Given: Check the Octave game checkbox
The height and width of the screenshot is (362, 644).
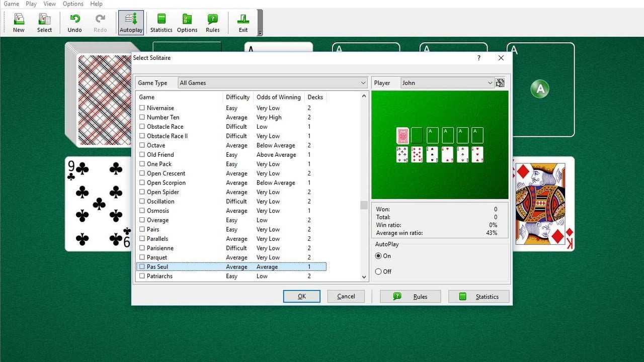Looking at the screenshot, I should pyautogui.click(x=142, y=145).
